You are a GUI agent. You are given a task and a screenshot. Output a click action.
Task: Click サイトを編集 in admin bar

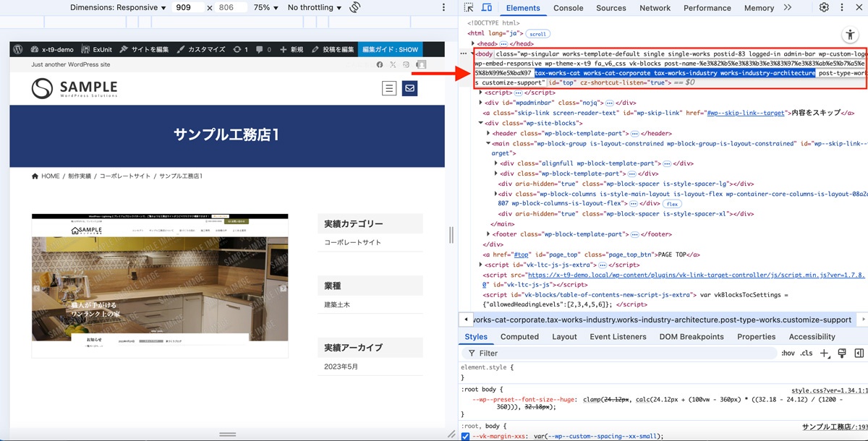[145, 50]
